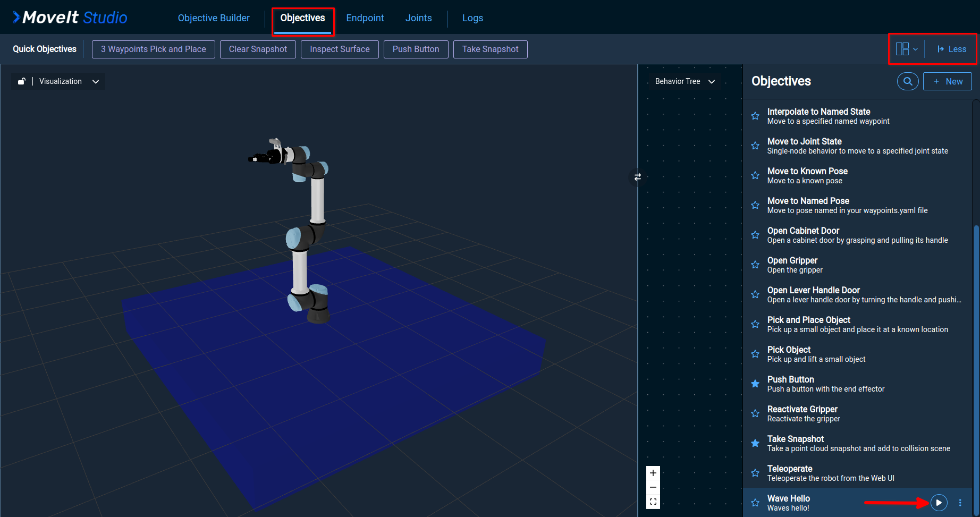Run the Take Snapshot quick objective
The height and width of the screenshot is (517, 980).
491,49
